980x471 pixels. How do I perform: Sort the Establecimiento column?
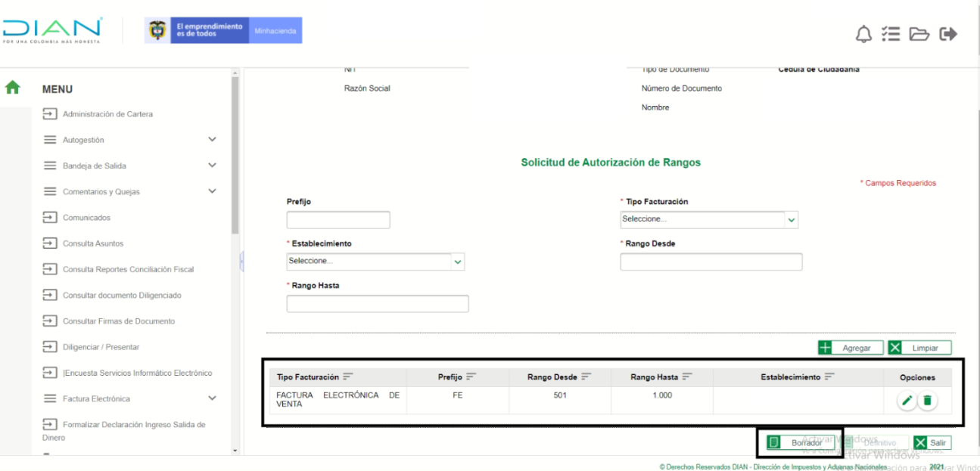coord(829,377)
